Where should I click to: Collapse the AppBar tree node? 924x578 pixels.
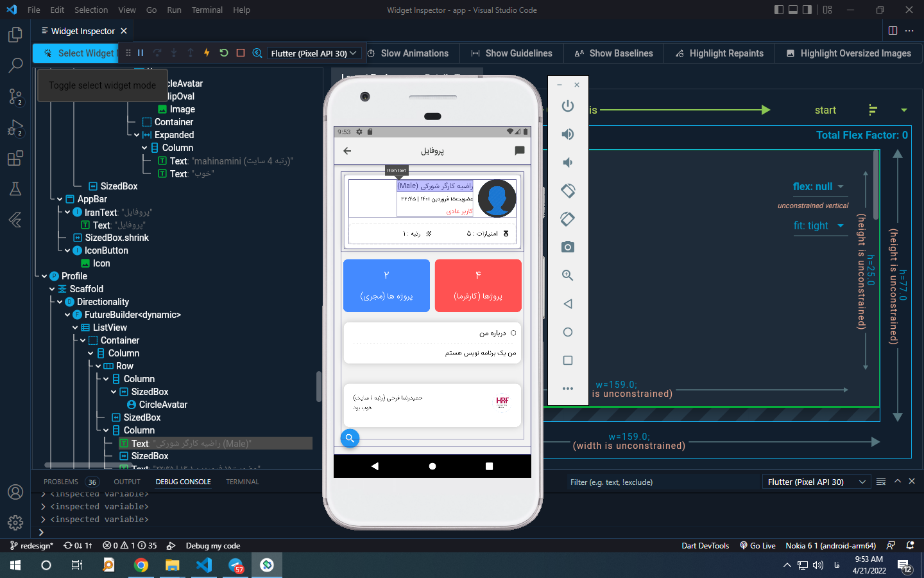[60, 199]
